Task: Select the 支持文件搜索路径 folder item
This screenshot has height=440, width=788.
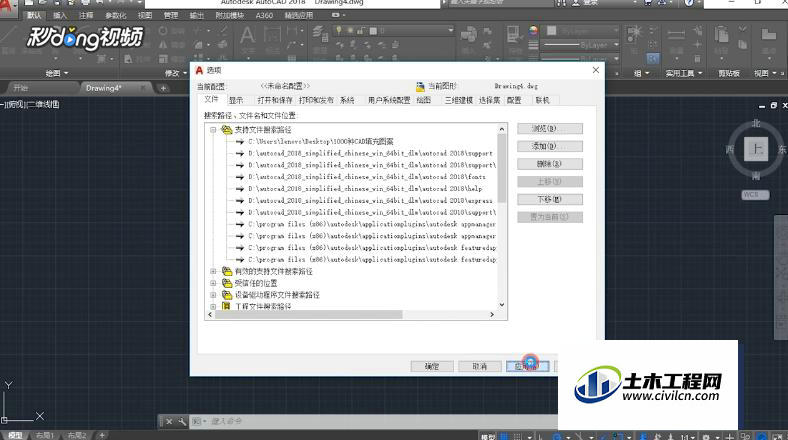Action: (263, 130)
